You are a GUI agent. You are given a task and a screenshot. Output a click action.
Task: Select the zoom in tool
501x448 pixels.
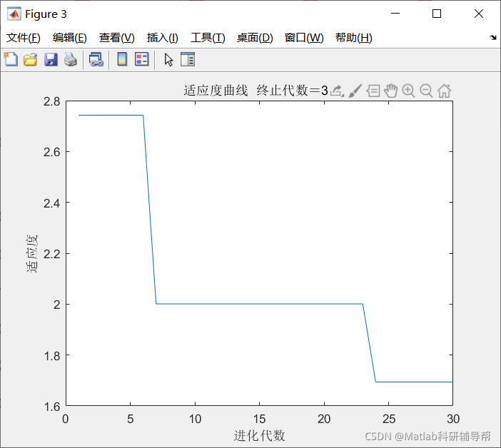click(x=408, y=91)
